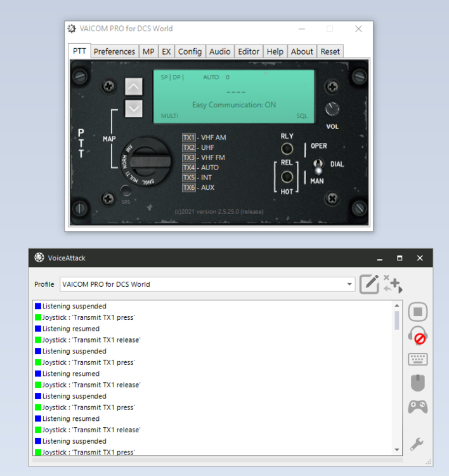Click the down arrow button on PTT panel

(x=133, y=109)
